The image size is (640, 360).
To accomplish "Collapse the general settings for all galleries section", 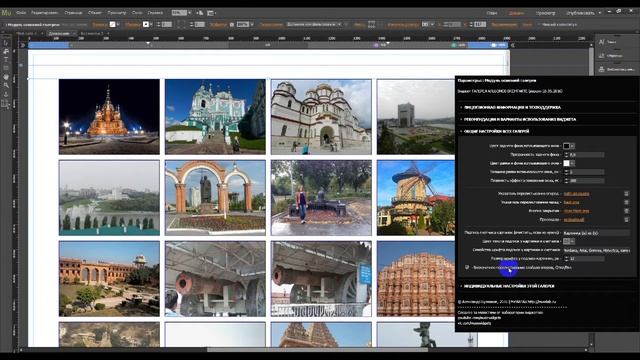I will pos(496,131).
